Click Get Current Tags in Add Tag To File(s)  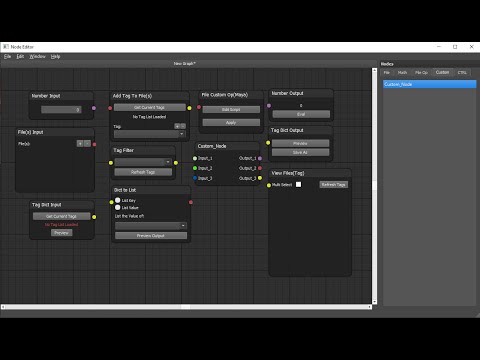[x=150, y=107]
